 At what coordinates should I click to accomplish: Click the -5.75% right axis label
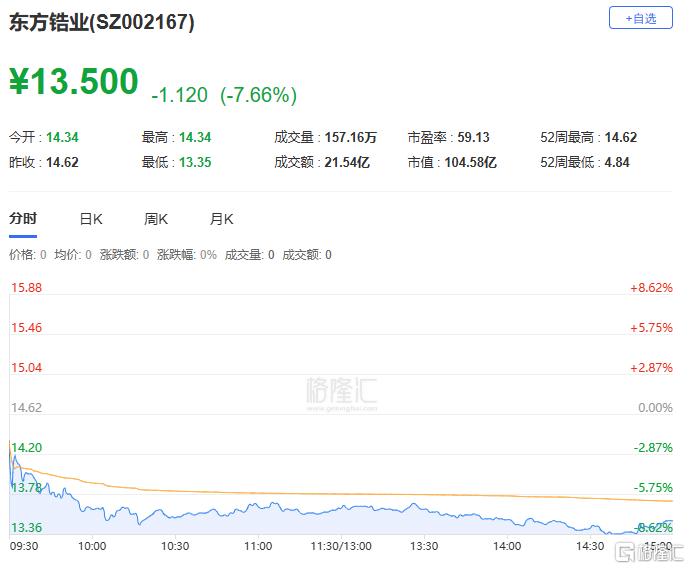(653, 488)
